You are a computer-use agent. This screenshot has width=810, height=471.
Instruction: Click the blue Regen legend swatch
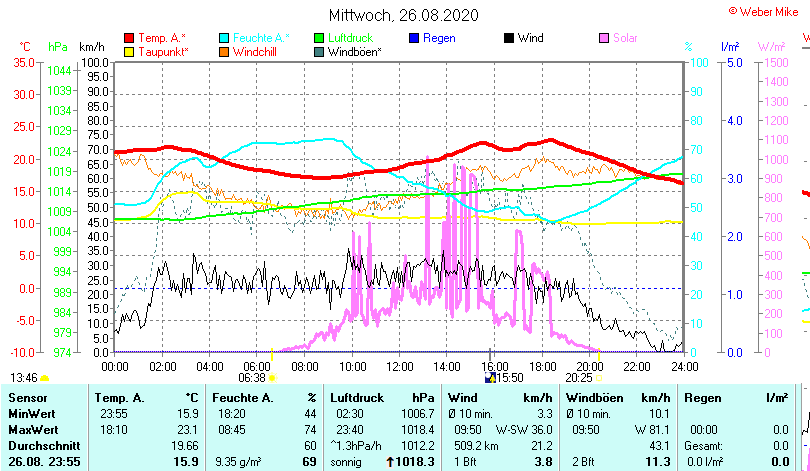point(414,38)
